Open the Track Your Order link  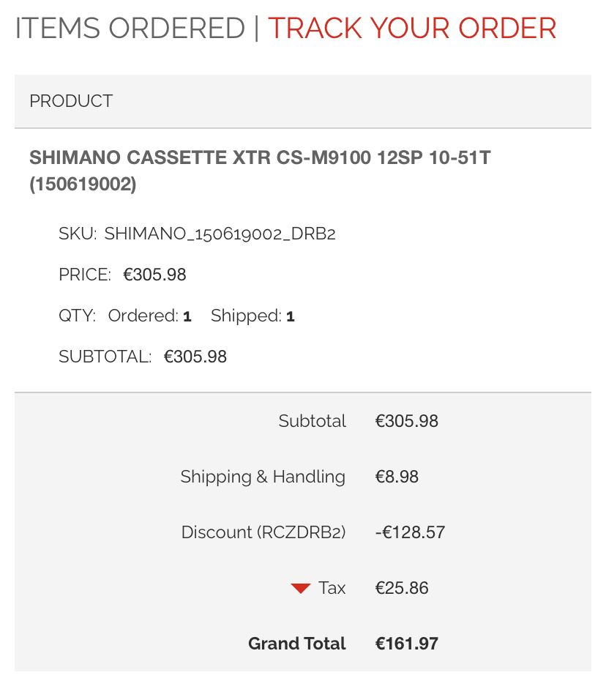[x=412, y=29]
